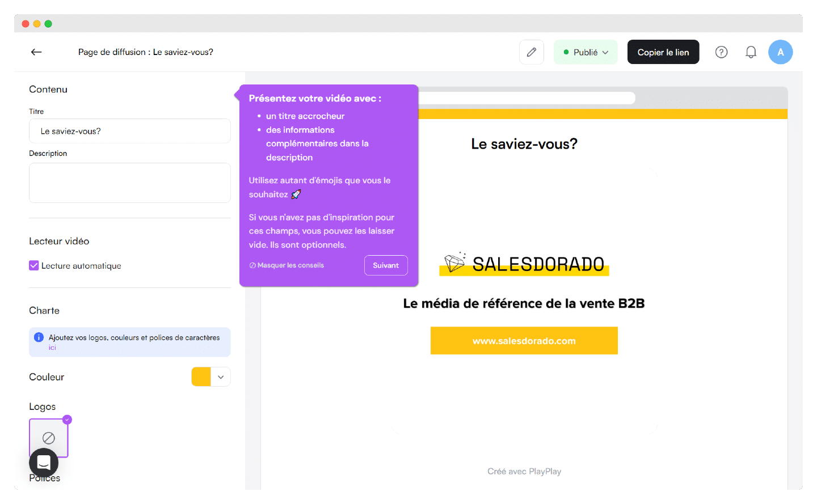Toggle Lecture automatique checkbox
817x504 pixels.
[x=34, y=265]
